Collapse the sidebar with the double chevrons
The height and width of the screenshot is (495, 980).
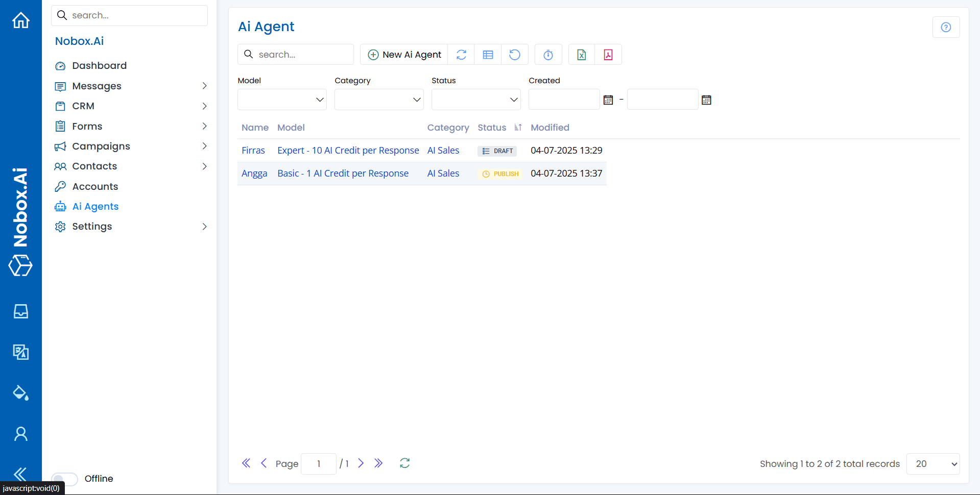point(19,474)
